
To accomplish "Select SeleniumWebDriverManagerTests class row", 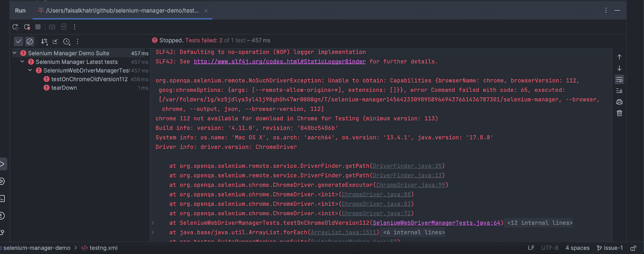I will point(80,71).
